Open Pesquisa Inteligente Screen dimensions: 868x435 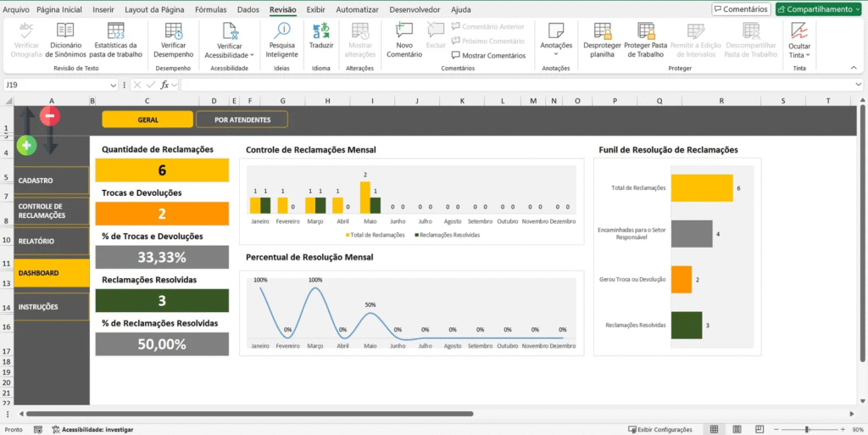(281, 39)
